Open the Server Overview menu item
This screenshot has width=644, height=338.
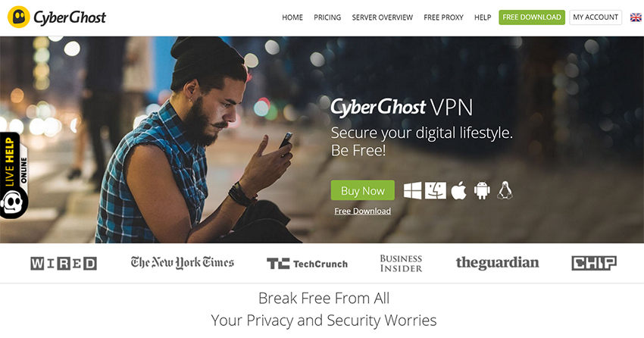click(x=383, y=17)
